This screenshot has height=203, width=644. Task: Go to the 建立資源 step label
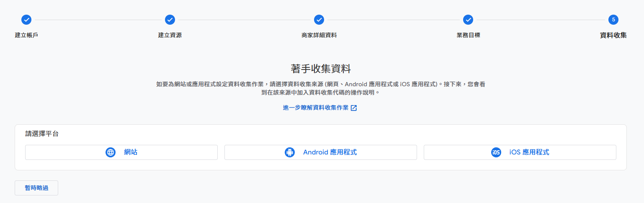pos(170,35)
